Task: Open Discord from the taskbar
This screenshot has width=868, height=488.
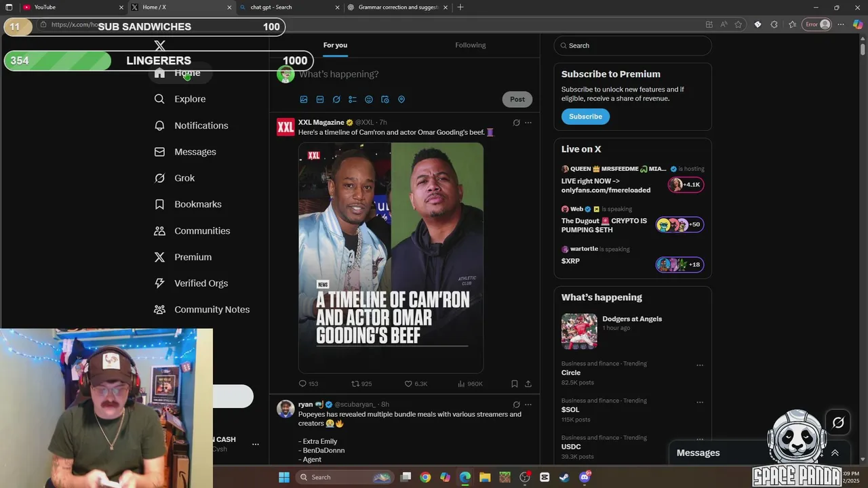Action: click(x=585, y=477)
